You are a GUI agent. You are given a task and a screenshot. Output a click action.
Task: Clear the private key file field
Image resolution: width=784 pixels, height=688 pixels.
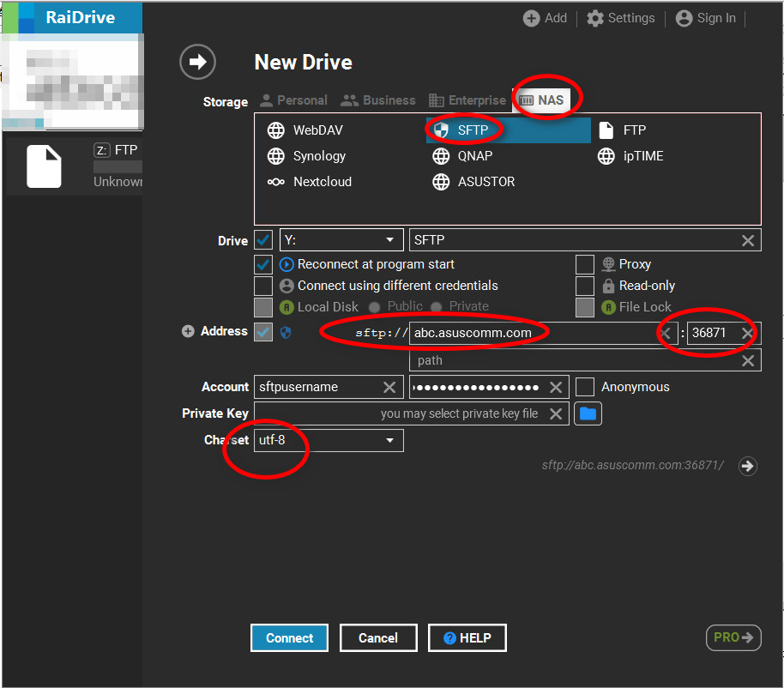tap(556, 413)
